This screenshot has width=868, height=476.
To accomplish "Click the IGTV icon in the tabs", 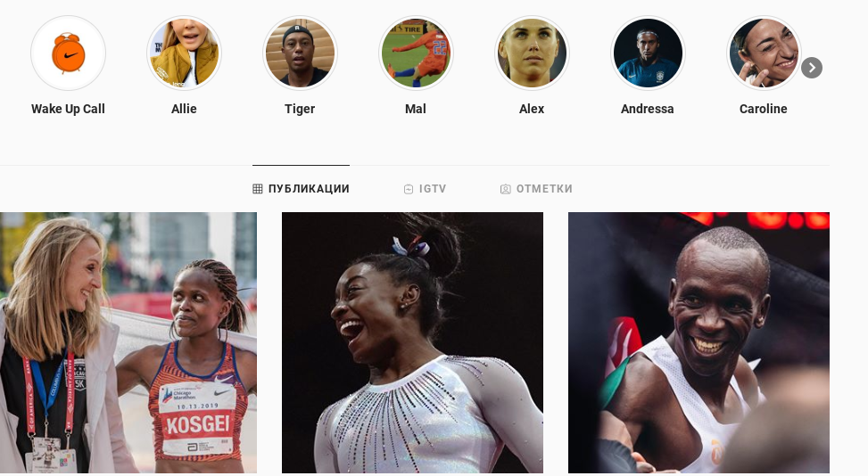I will coord(409,189).
